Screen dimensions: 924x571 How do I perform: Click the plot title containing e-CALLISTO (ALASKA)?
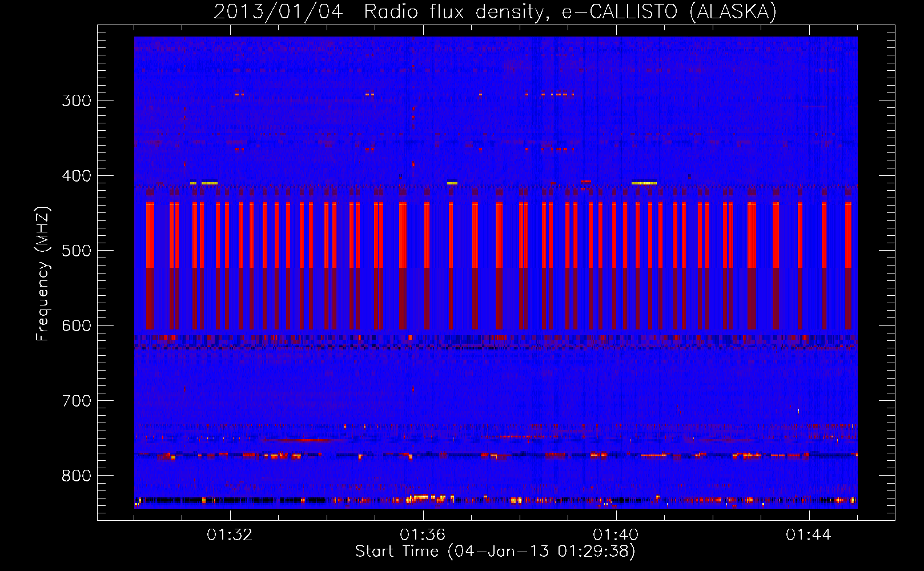click(x=495, y=11)
